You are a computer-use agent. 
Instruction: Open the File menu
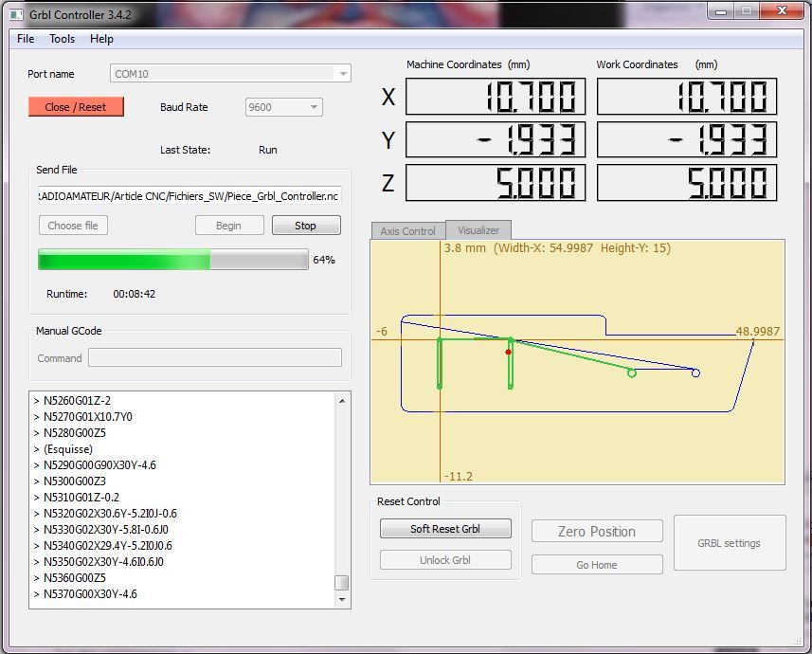[26, 39]
